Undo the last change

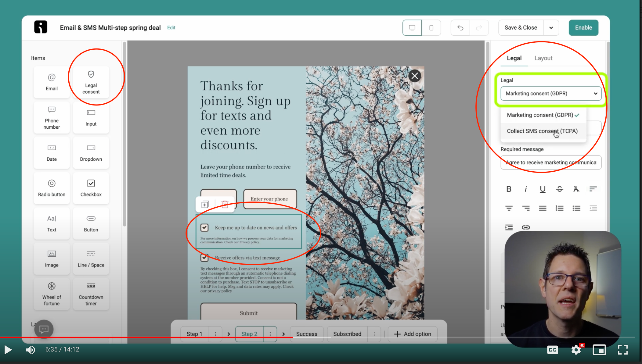460,28
